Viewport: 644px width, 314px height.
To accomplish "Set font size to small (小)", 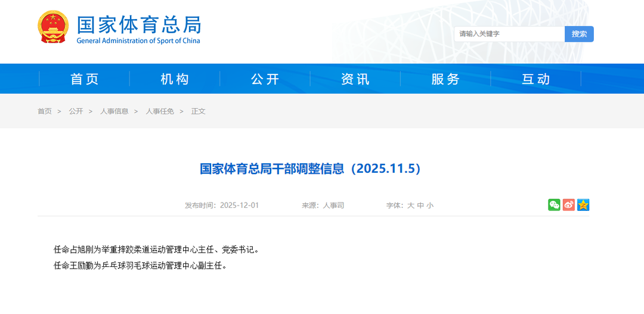I will 430,206.
